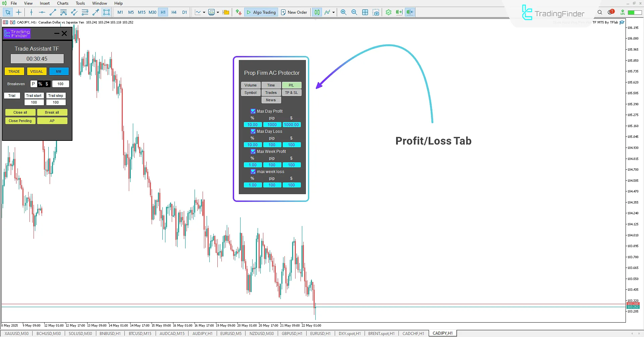Zoom in on the chart
The height and width of the screenshot is (337, 644).
click(343, 12)
